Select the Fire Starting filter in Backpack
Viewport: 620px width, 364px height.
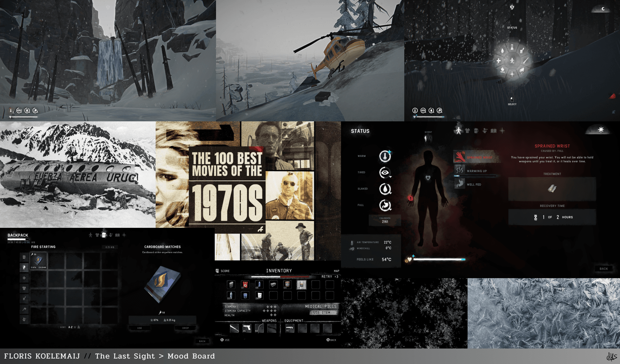(x=24, y=268)
